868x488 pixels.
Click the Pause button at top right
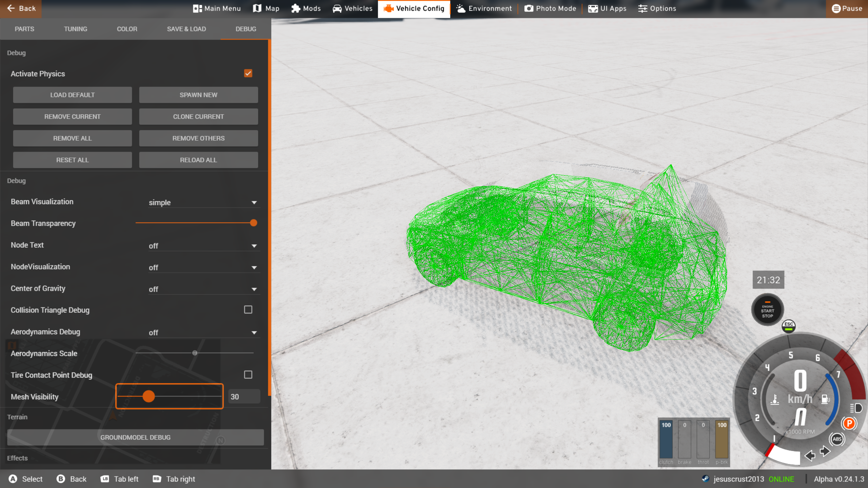coord(847,8)
